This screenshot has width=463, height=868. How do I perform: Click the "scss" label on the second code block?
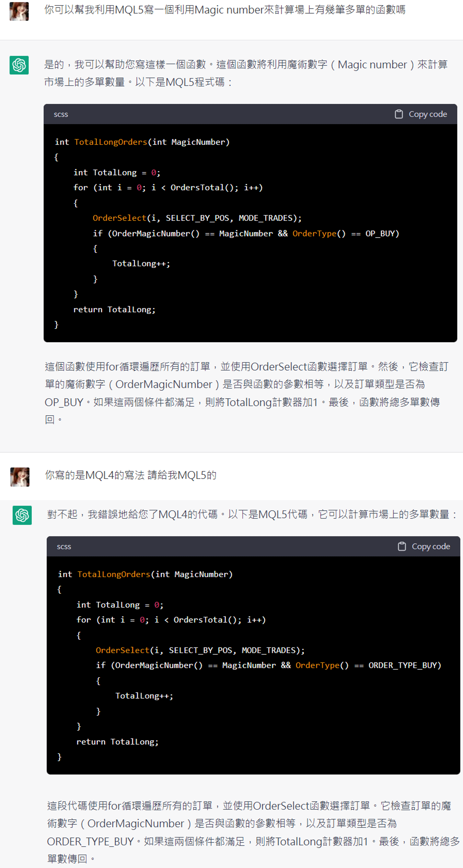[64, 547]
